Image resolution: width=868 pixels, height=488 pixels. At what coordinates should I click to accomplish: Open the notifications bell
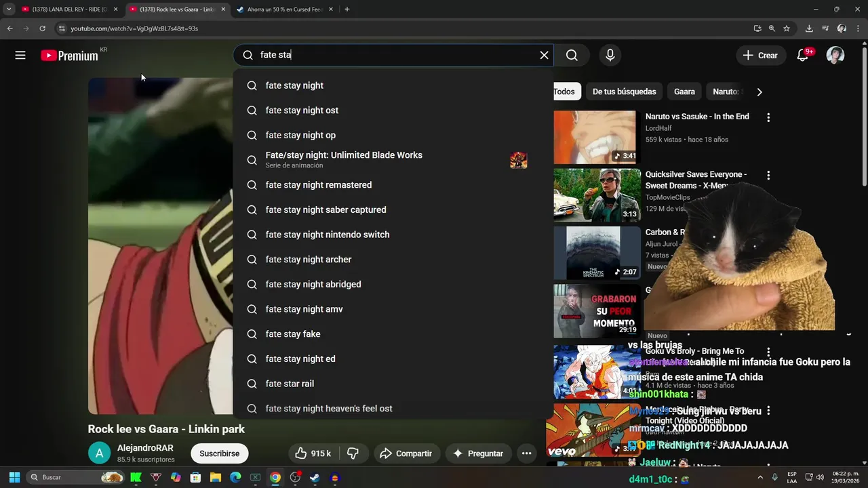coord(803,56)
